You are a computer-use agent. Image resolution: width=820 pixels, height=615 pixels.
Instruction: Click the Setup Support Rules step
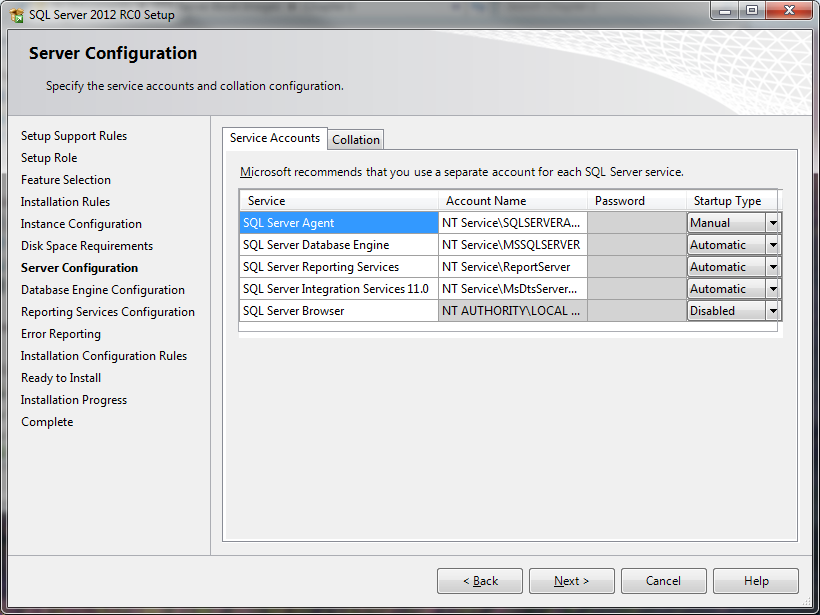click(74, 136)
